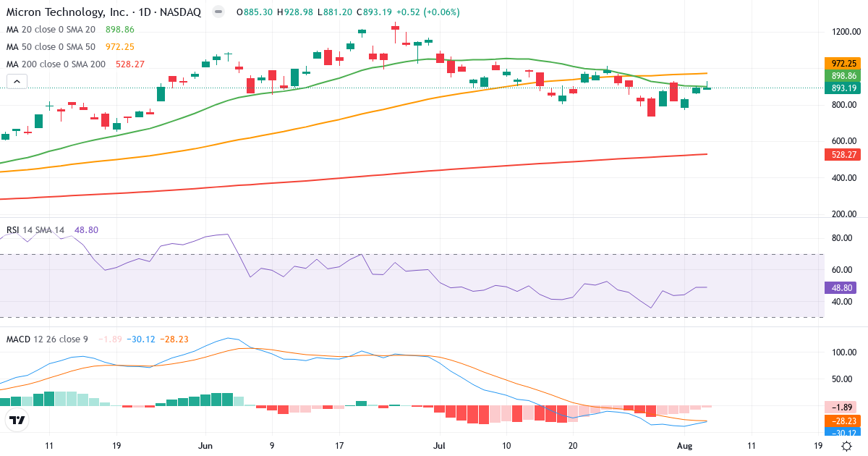868x456 pixels.
Task: Click the RSI legend value 48.80
Action: (x=86, y=230)
